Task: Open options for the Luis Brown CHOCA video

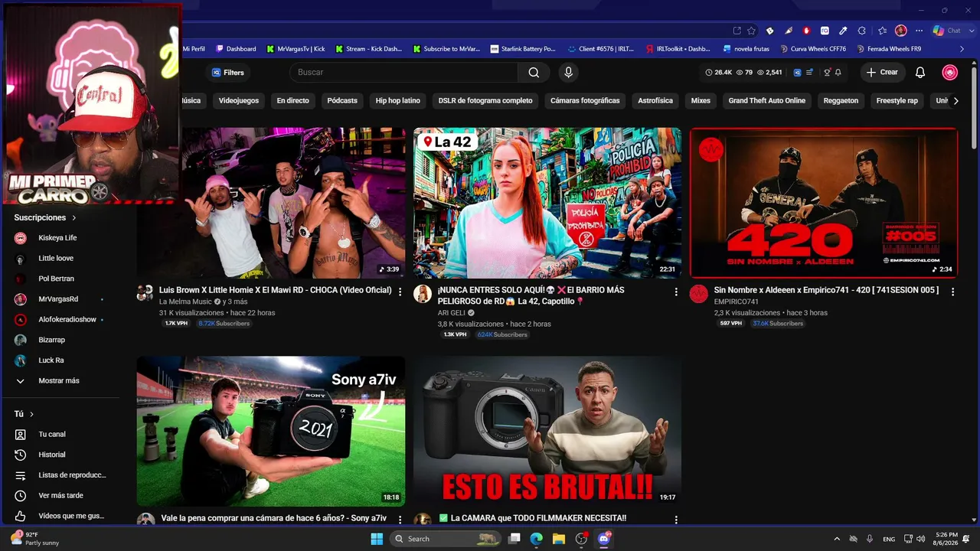Action: (400, 292)
